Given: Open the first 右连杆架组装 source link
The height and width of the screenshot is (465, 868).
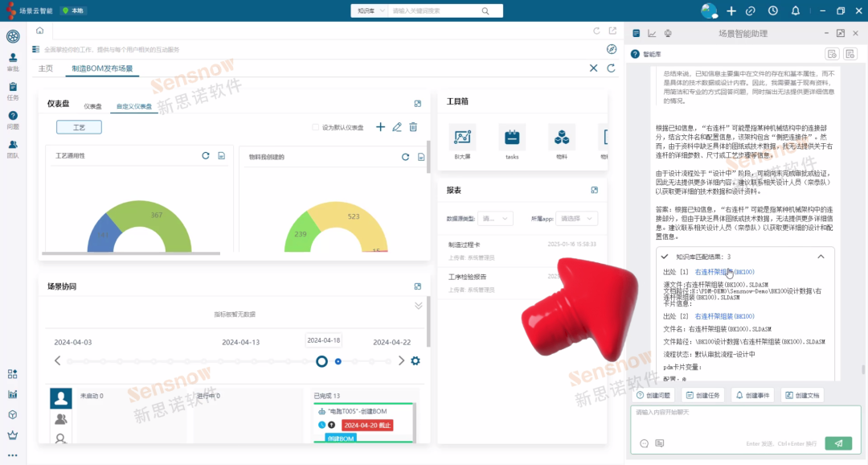Looking at the screenshot, I should [724, 272].
